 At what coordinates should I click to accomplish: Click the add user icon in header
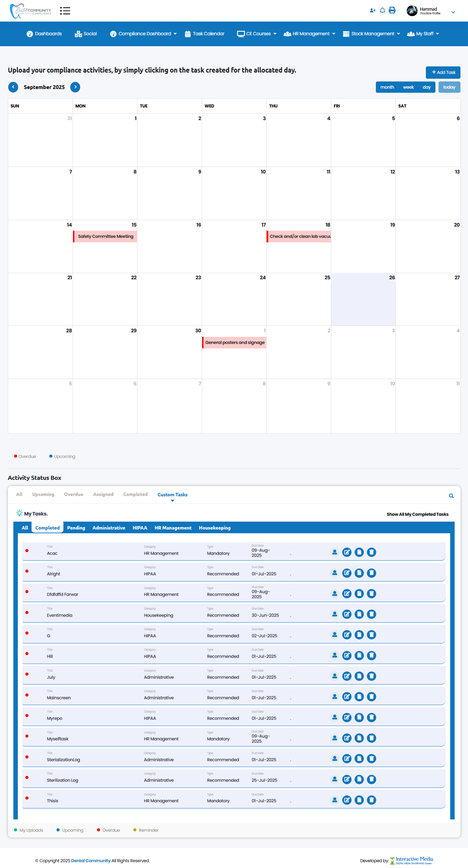coord(372,11)
